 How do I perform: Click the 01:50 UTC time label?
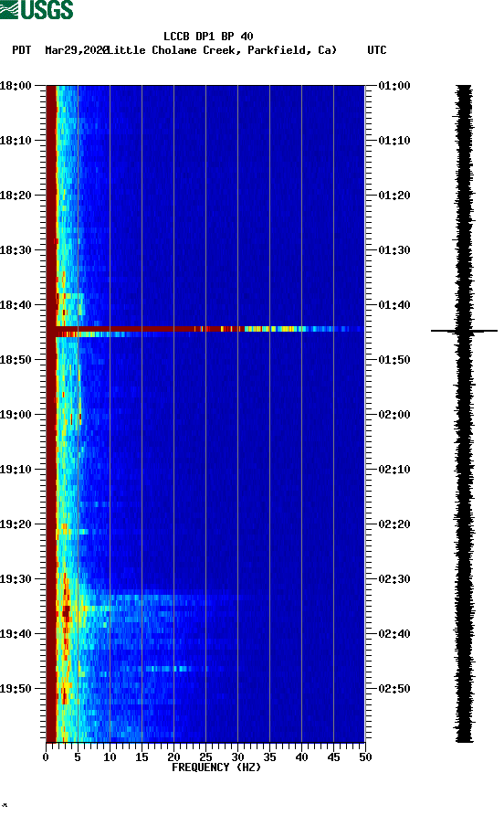[x=394, y=360]
